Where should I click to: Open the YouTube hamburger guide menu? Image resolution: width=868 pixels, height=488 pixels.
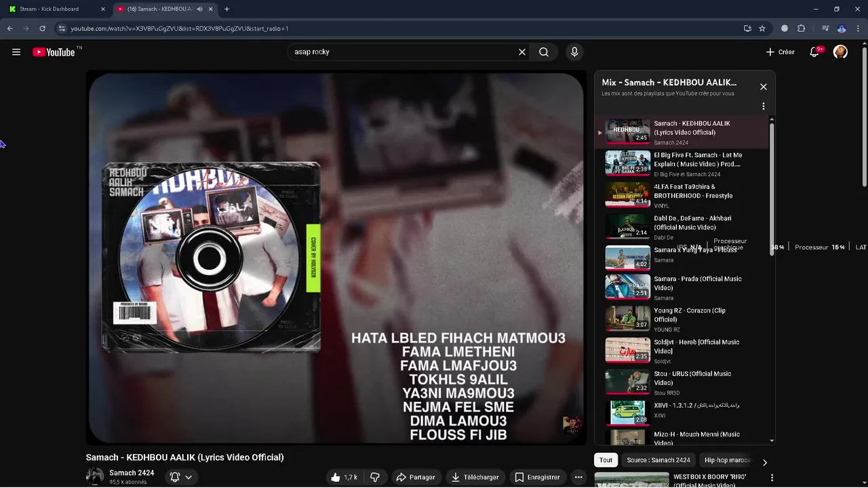click(x=16, y=52)
